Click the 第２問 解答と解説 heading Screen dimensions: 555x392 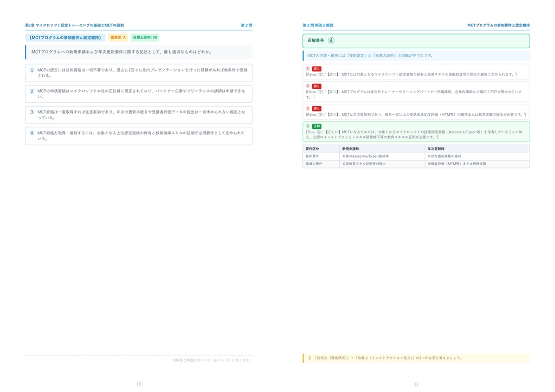pos(318,25)
